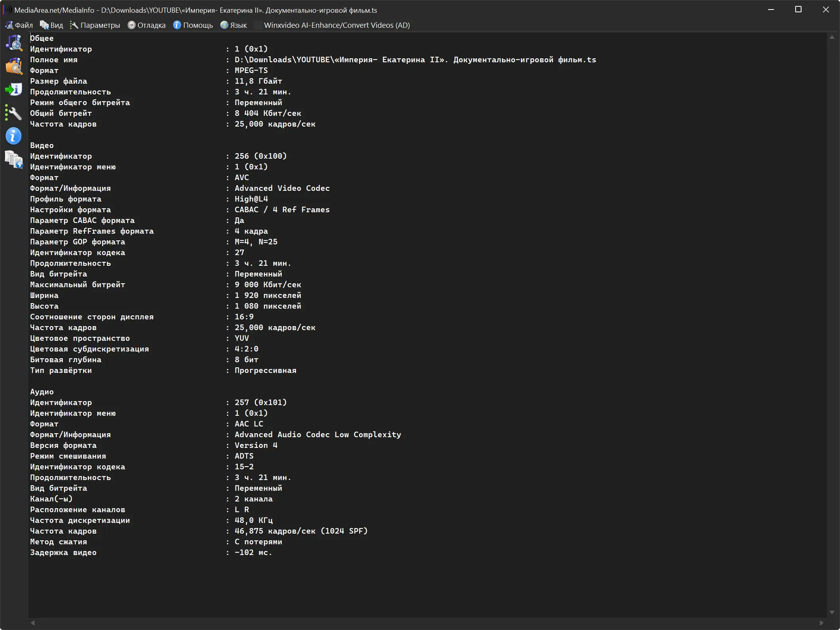Click the open folder sidebar icon

14,66
